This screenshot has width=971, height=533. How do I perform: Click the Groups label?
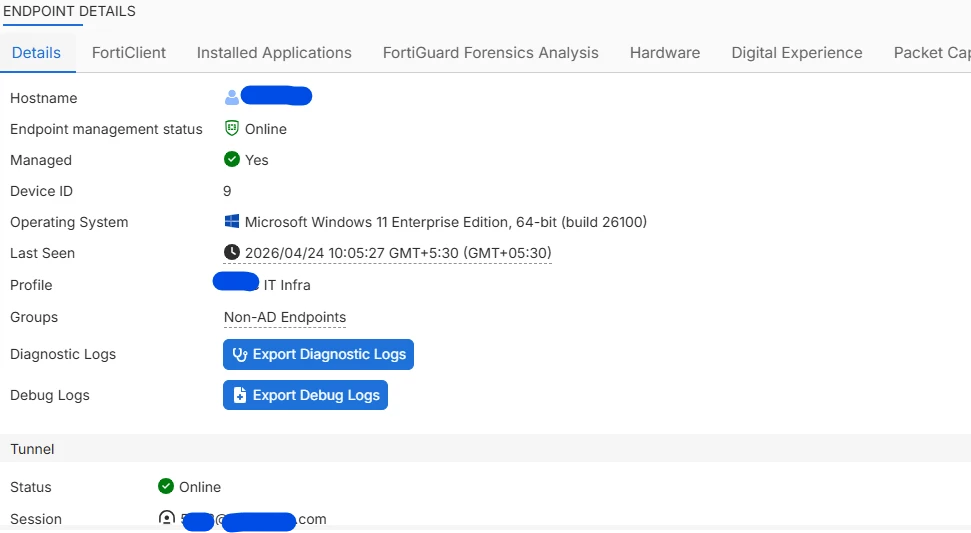[x=34, y=317]
